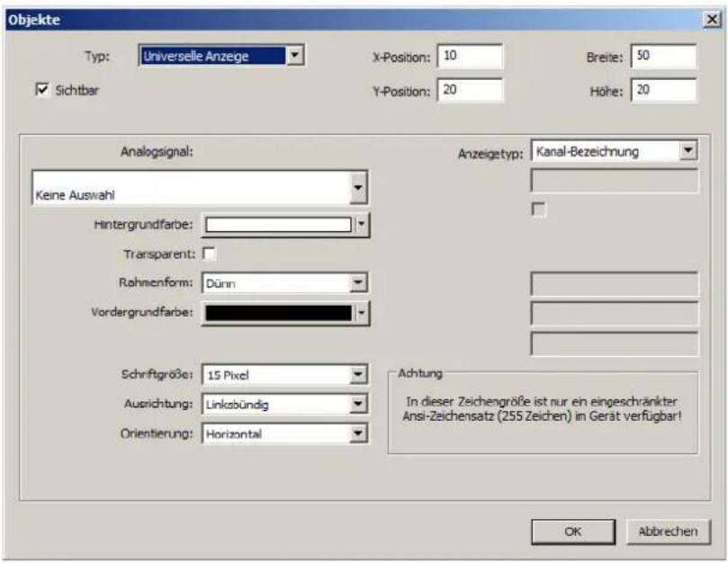Open the Orientierung Horizontal dropdown

click(358, 433)
